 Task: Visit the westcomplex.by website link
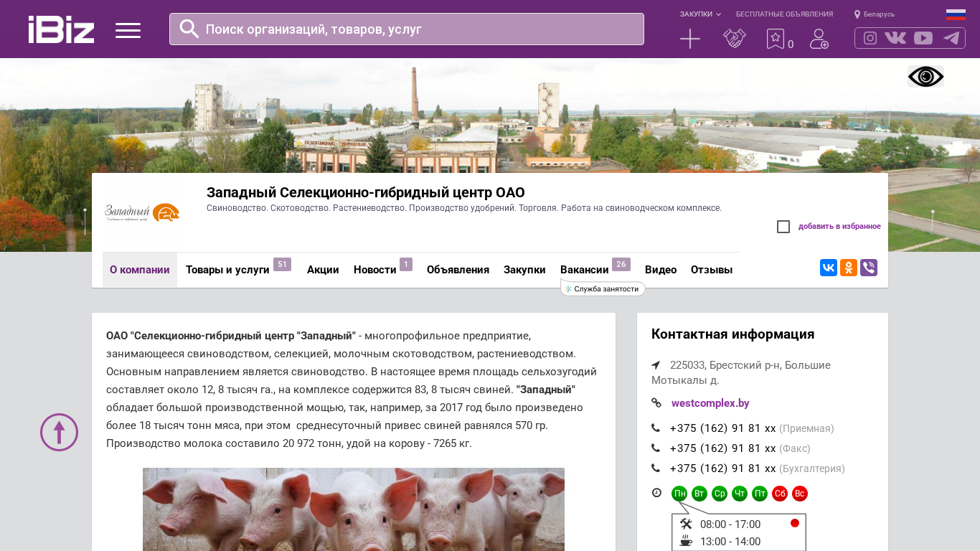710,403
